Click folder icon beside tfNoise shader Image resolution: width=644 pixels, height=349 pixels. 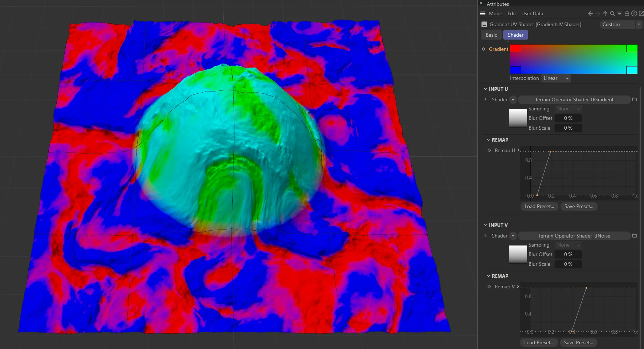(635, 236)
